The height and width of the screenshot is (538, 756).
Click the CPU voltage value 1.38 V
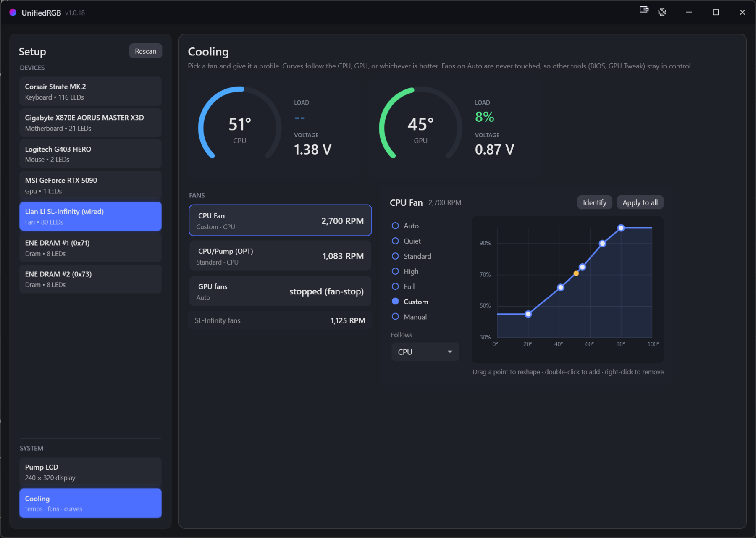pos(312,150)
